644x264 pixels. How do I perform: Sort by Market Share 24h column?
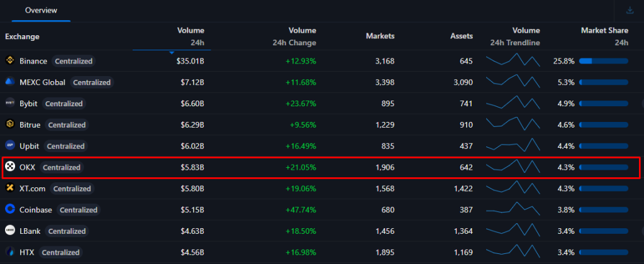click(x=604, y=36)
